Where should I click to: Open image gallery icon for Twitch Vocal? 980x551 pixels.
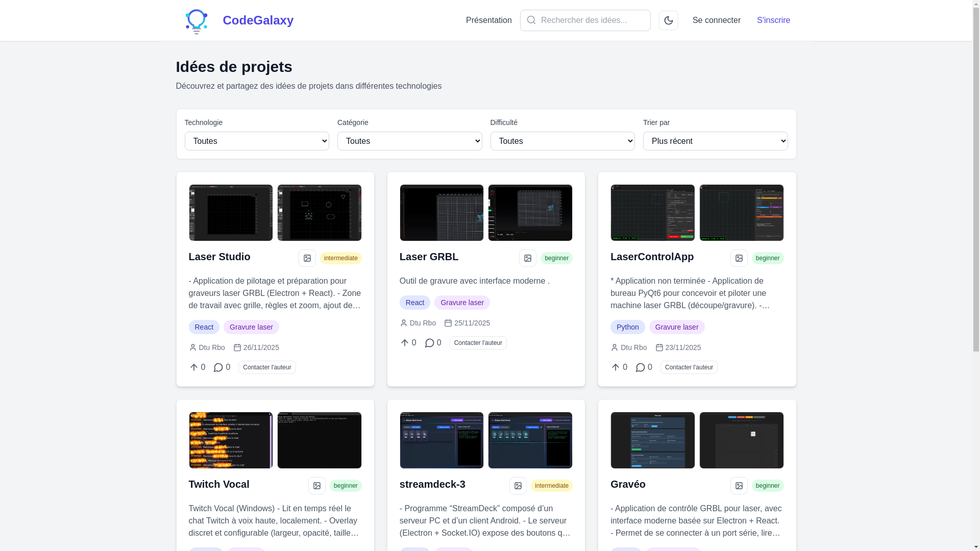[x=317, y=486]
